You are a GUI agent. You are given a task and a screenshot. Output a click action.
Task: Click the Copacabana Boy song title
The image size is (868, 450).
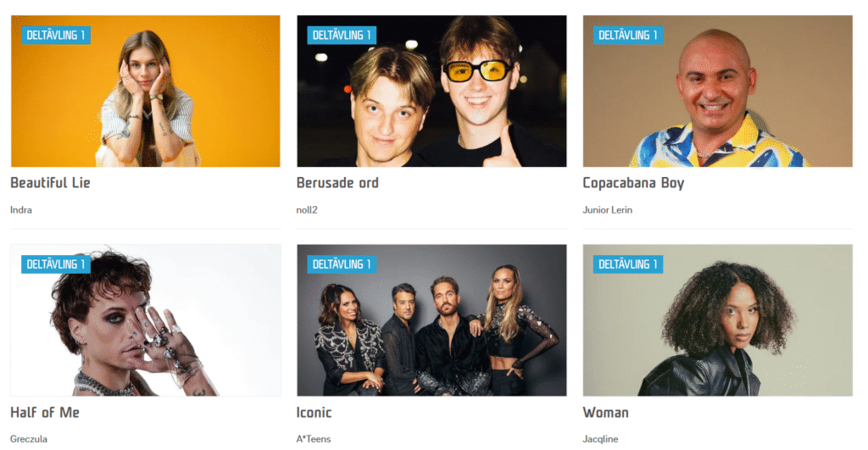pos(633,183)
